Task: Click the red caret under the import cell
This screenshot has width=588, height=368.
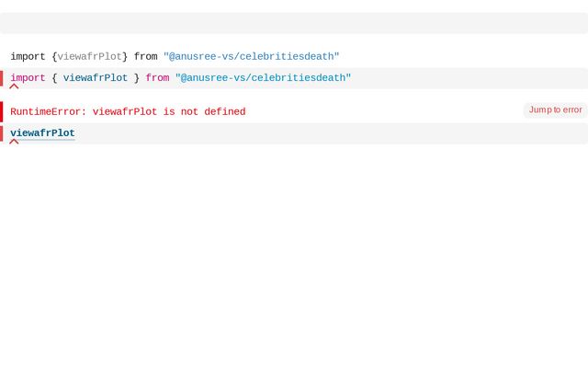Action: click(14, 86)
